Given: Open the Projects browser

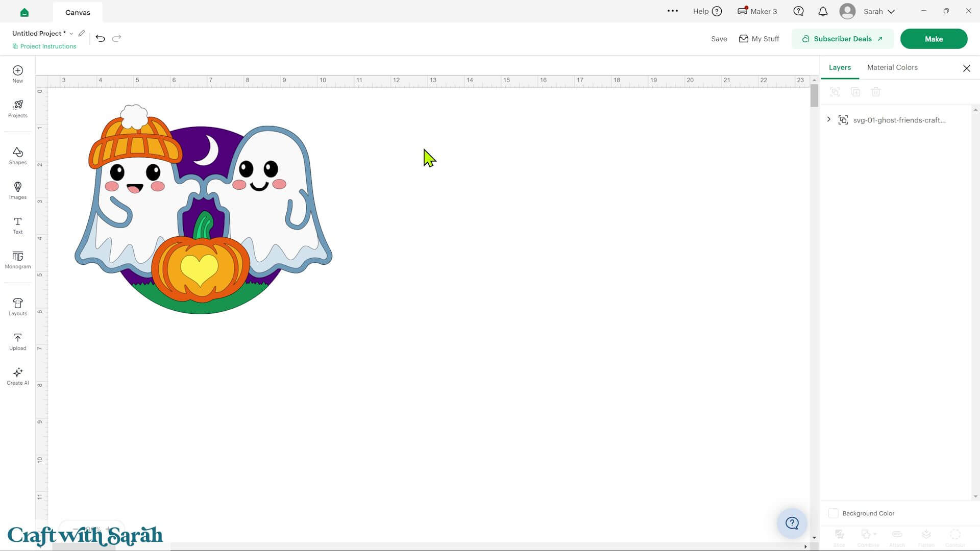Looking at the screenshot, I should 17,109.
